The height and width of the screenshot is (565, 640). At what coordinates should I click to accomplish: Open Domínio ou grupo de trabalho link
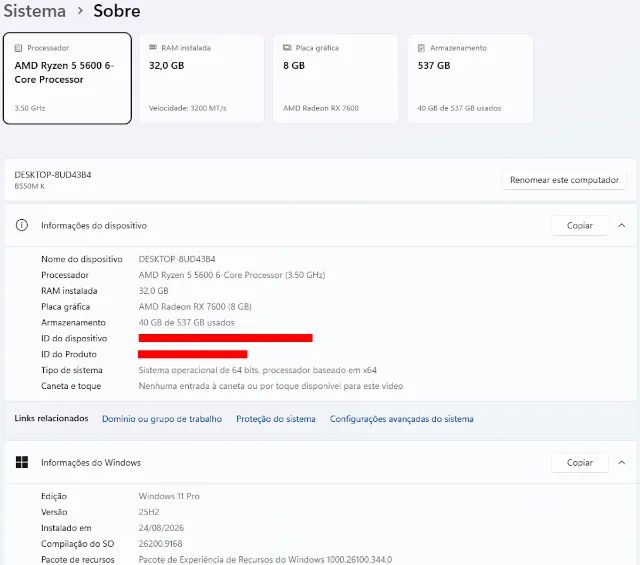click(162, 419)
